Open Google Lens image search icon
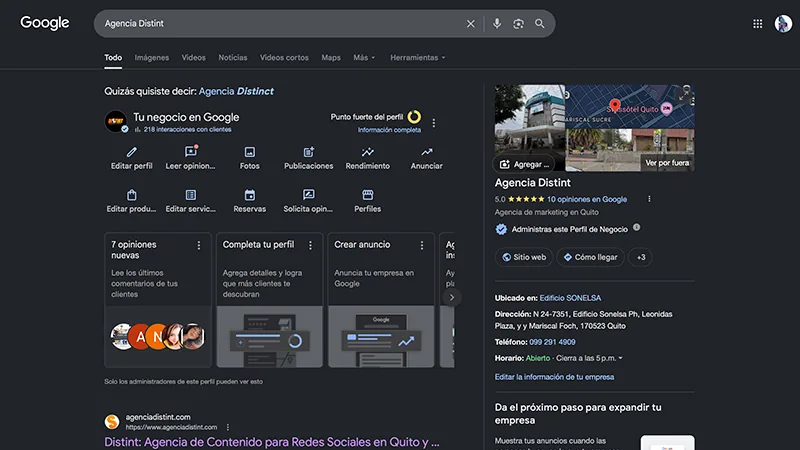 [518, 23]
